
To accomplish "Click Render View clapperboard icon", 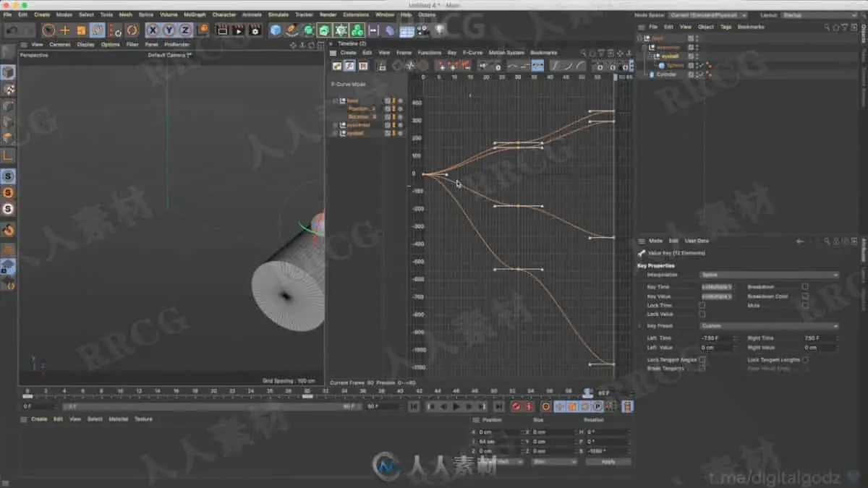I will click(222, 30).
